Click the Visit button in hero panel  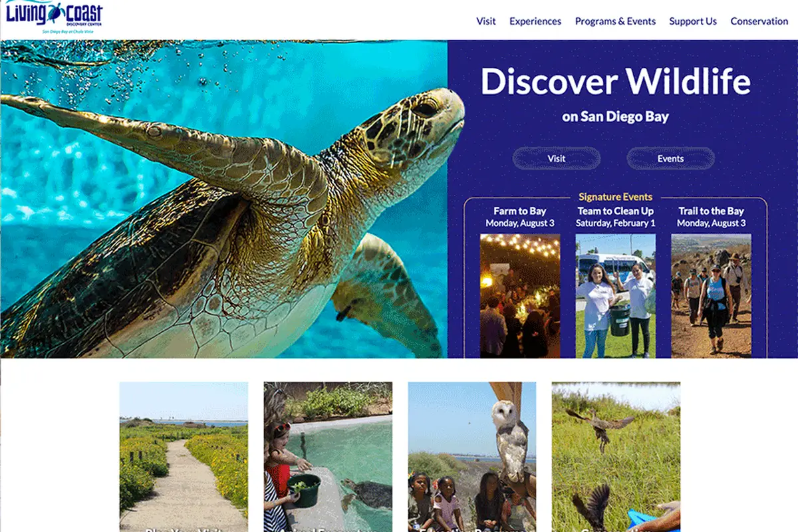pyautogui.click(x=557, y=158)
